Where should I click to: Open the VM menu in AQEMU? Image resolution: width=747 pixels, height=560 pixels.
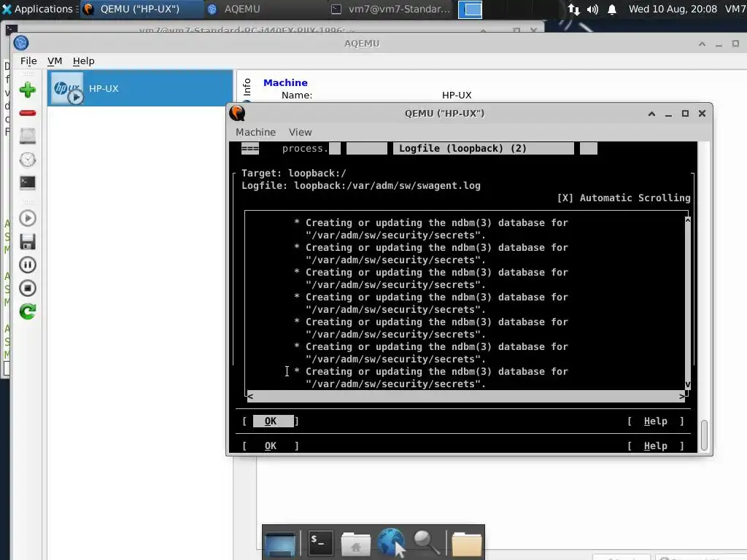point(55,61)
